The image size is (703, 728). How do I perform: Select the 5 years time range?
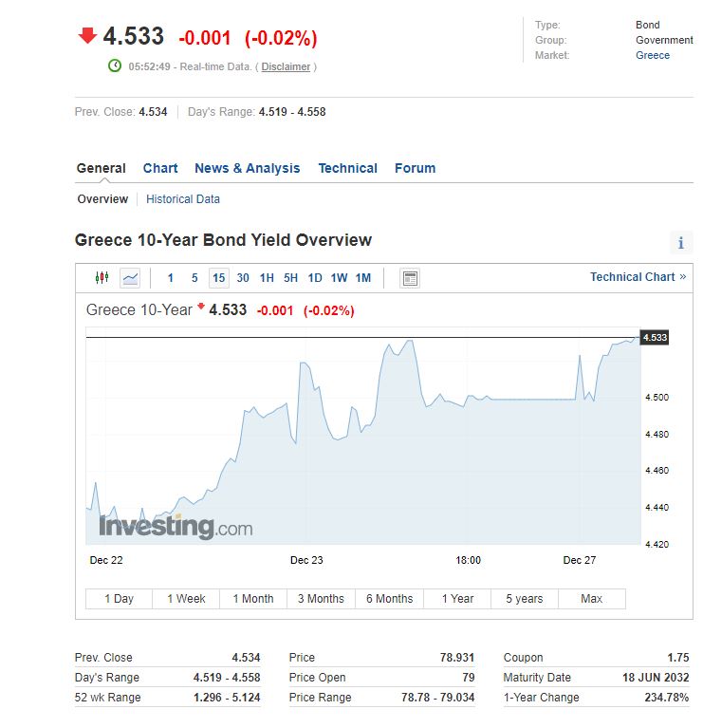(524, 599)
